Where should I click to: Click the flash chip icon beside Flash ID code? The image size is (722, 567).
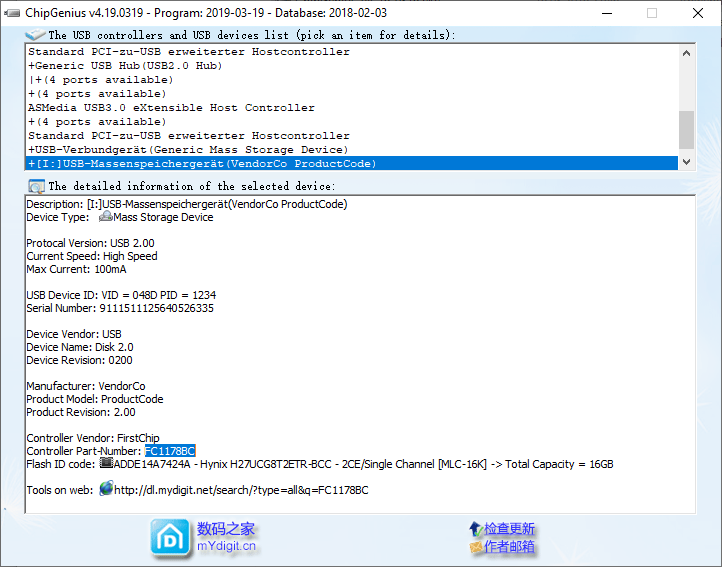pos(106,463)
